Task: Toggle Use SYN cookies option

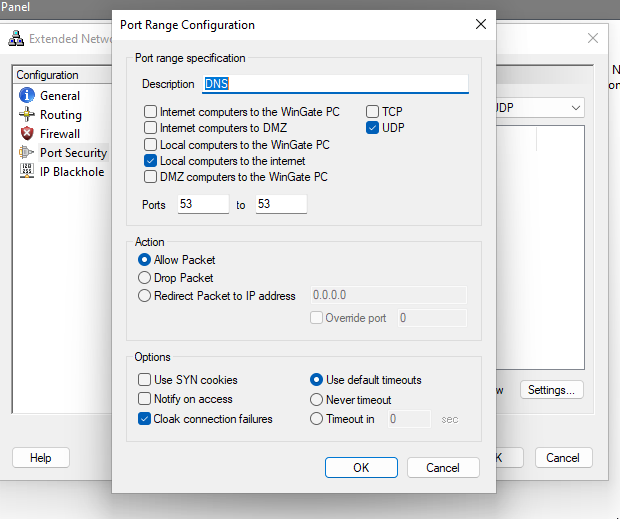Action: [145, 380]
